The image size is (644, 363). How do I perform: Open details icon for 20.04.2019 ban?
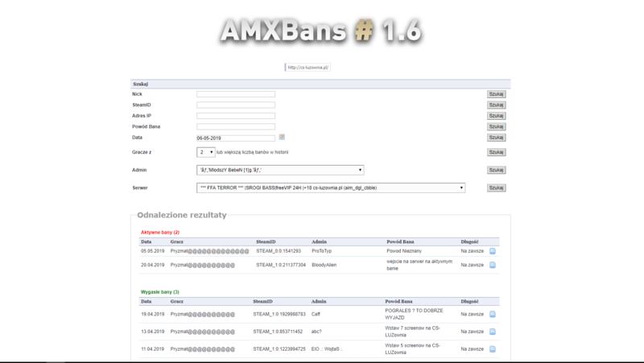pos(493,265)
